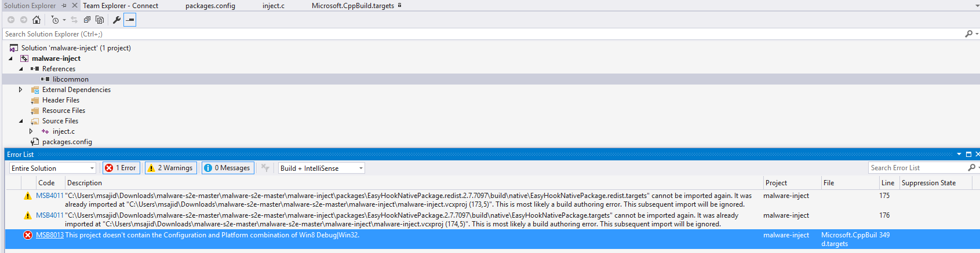Image resolution: width=980 pixels, height=253 pixels.
Task: Click the Back navigation arrow in Solution Explorer
Action: 11,20
